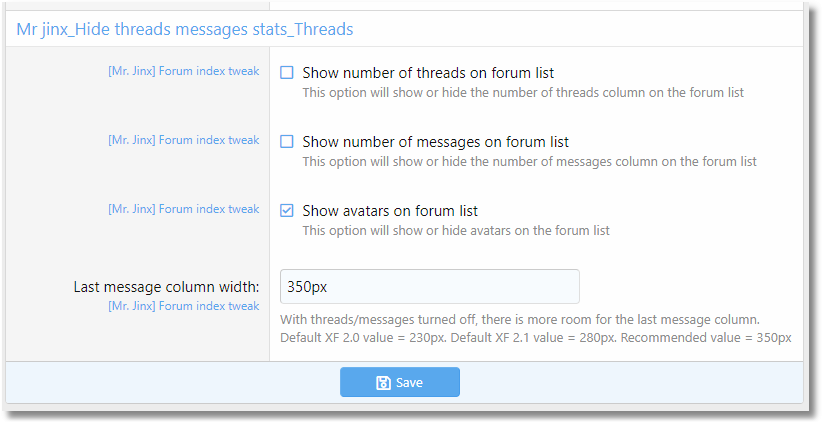Click the hint text mentioning Default XF 2.0 value

point(536,338)
